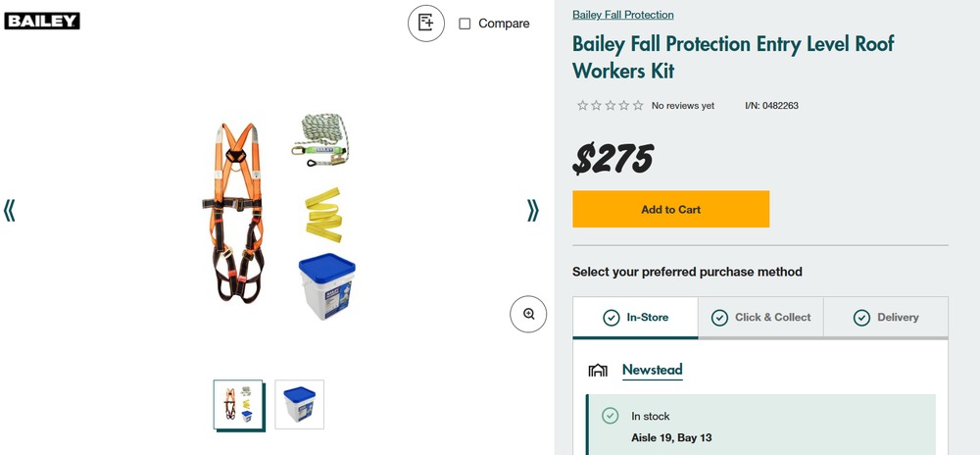Go to previous product image arrow
The width and height of the screenshot is (980, 455).
click(x=10, y=210)
